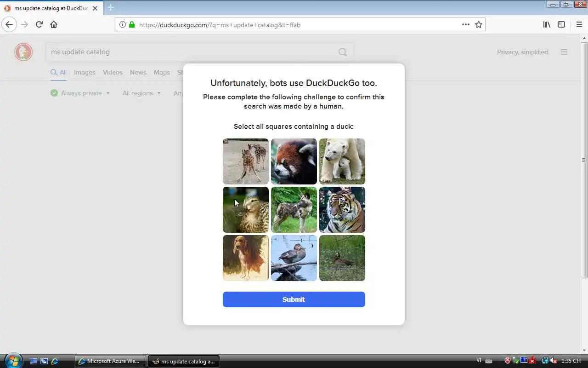
Task: Select the red panda square
Action: click(x=294, y=161)
